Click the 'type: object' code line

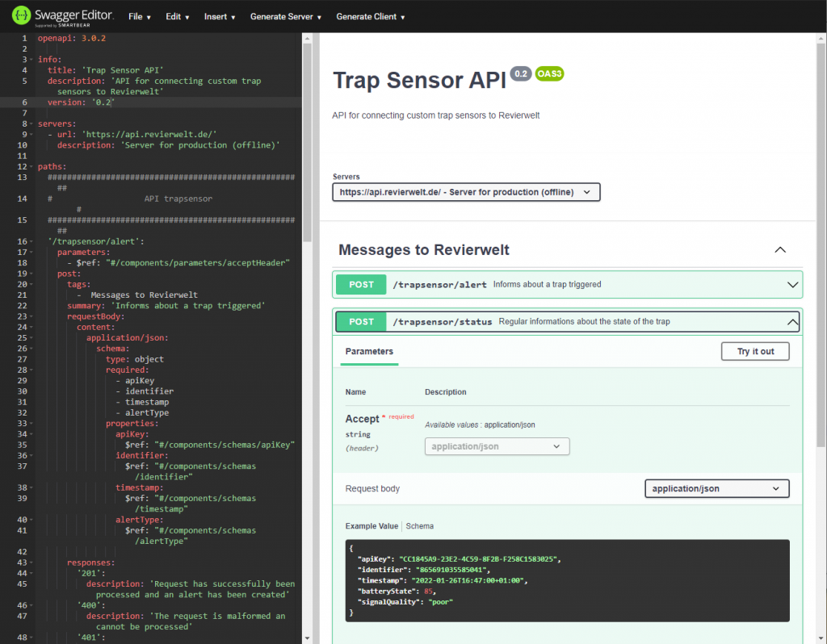(x=135, y=359)
